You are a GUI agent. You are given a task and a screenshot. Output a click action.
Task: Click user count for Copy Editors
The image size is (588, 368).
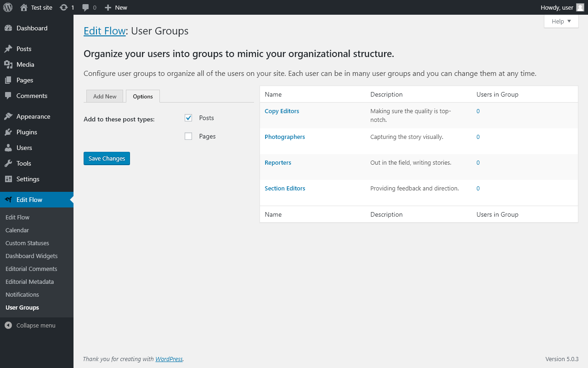click(478, 111)
